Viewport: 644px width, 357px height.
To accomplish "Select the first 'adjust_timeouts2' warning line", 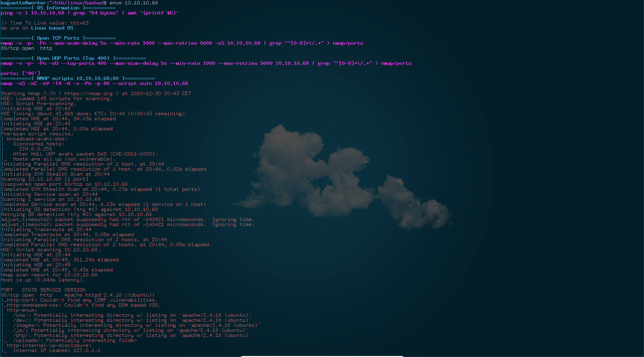I will 127,219.
